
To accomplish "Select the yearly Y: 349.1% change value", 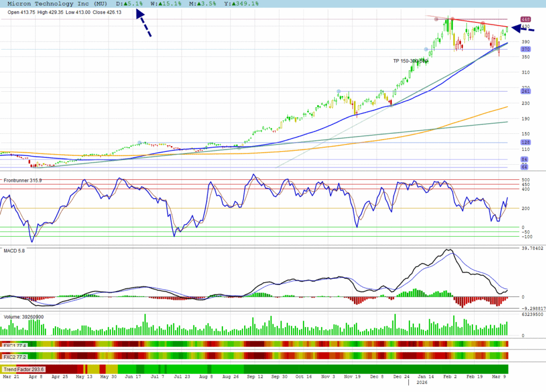I will click(x=240, y=4).
